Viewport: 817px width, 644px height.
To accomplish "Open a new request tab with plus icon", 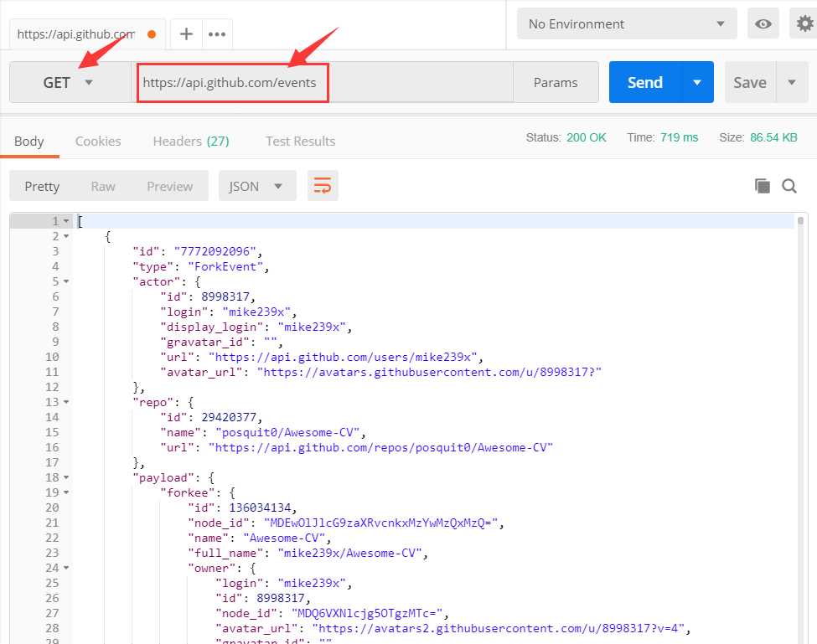I will 186,34.
